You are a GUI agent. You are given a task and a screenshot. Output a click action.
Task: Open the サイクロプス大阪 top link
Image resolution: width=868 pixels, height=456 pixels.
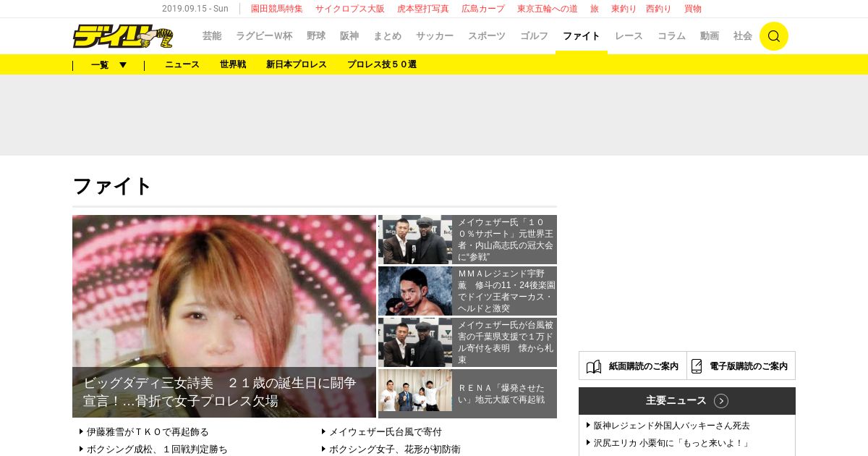pos(350,9)
